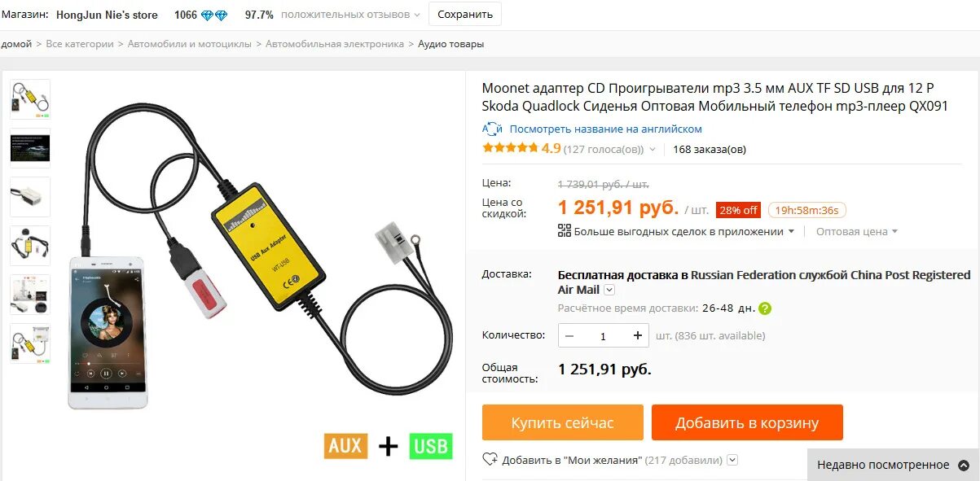The width and height of the screenshot is (980, 481).
Task: Open Автомобильная электроника breadcrumb category
Action: point(335,44)
